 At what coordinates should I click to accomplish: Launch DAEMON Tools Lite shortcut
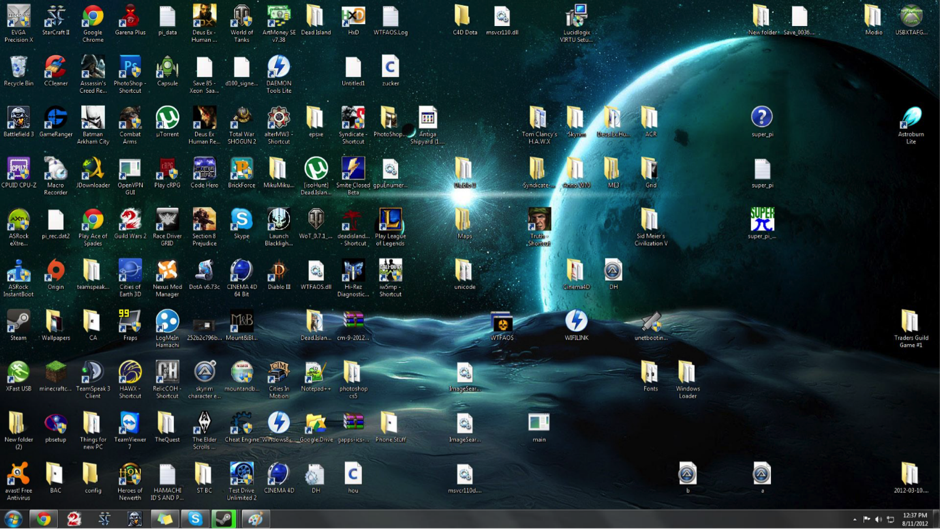tap(278, 68)
